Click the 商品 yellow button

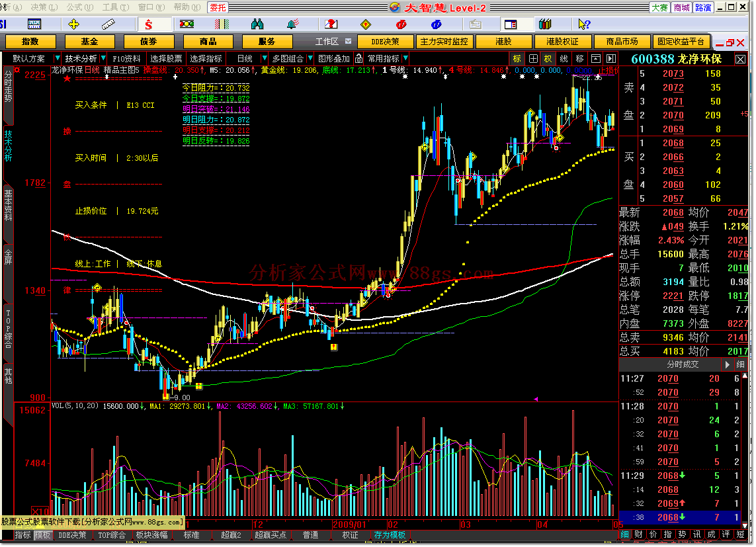coord(208,42)
